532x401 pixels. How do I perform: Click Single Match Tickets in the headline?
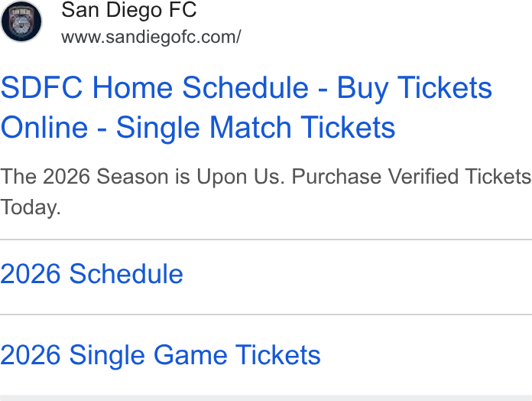point(255,128)
